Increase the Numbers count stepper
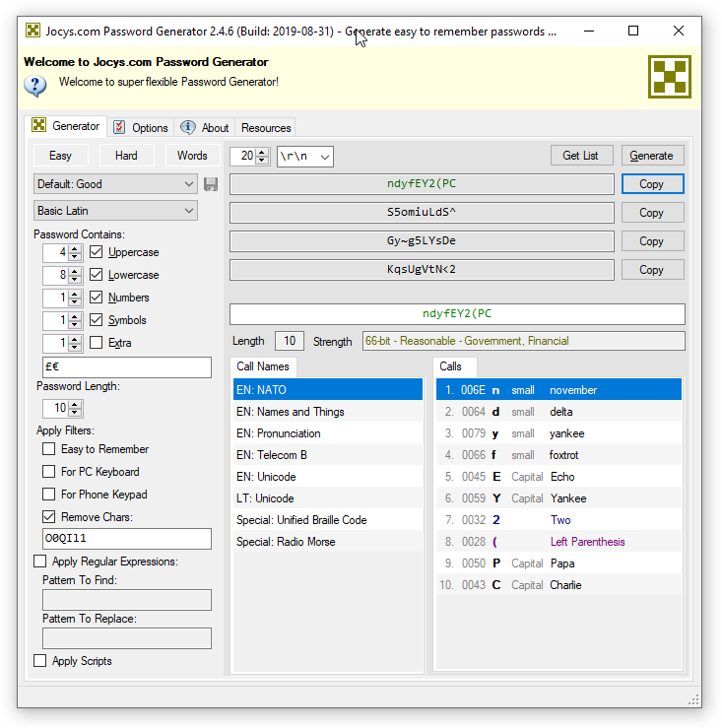 [x=75, y=295]
